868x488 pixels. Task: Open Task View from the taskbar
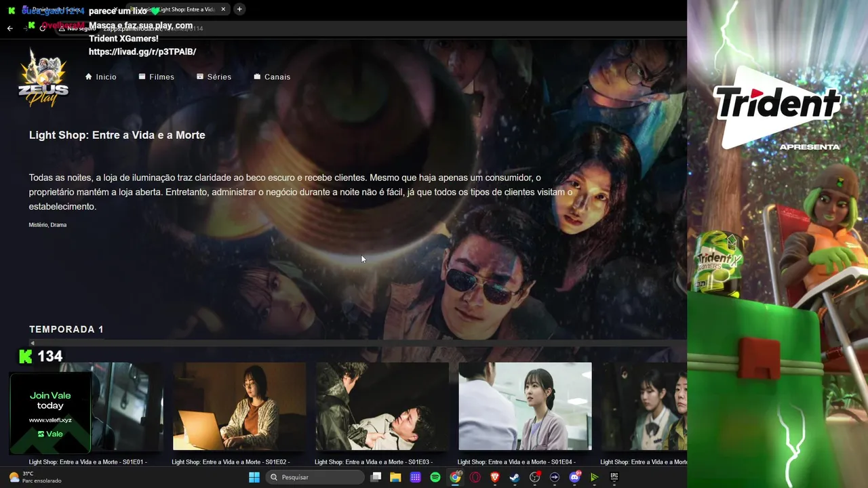(376, 477)
